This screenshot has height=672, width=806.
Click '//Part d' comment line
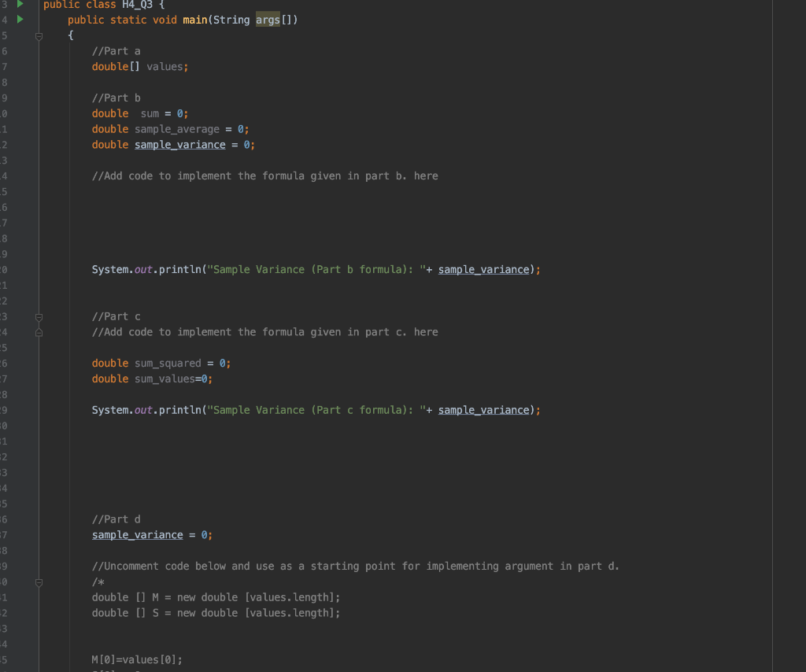coord(116,519)
